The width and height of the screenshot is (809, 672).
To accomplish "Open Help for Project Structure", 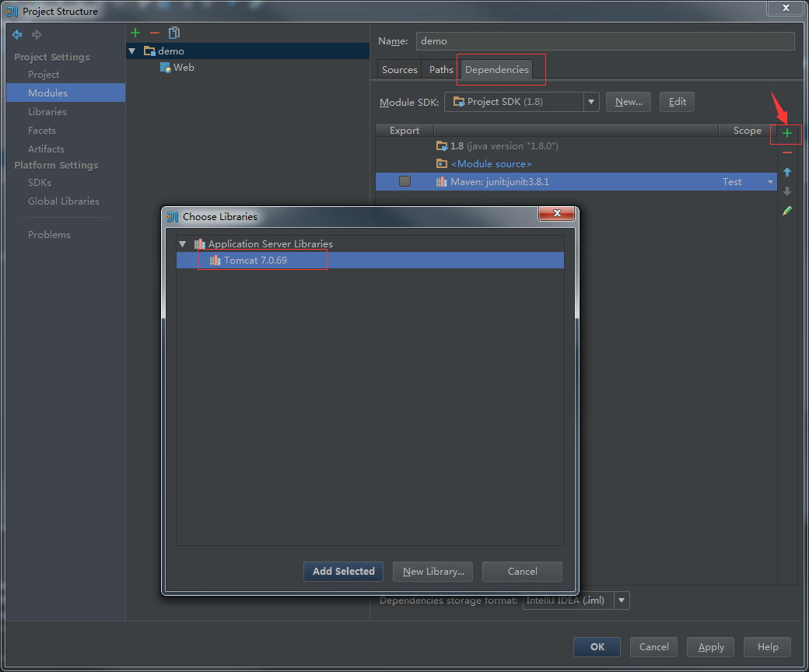I will [767, 647].
